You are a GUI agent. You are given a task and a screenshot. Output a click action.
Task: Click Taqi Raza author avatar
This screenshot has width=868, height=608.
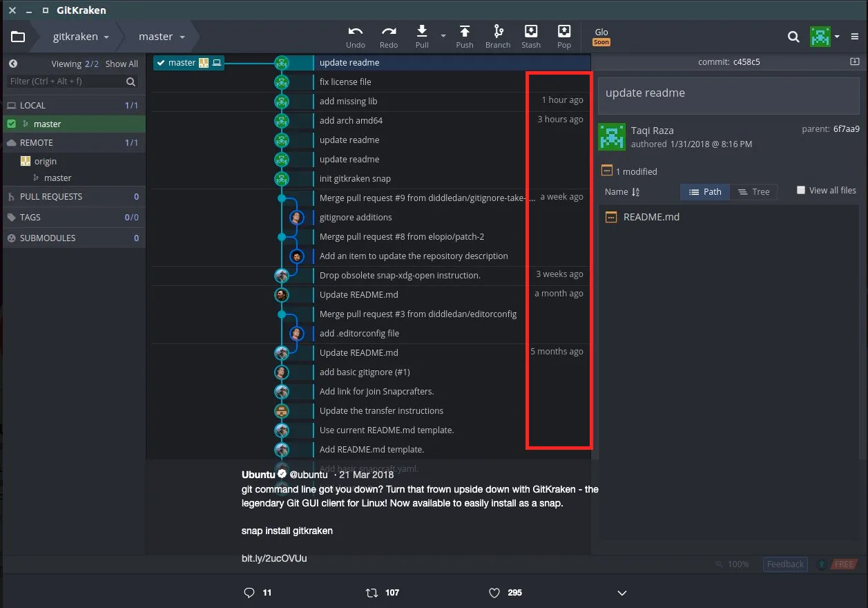click(x=611, y=137)
